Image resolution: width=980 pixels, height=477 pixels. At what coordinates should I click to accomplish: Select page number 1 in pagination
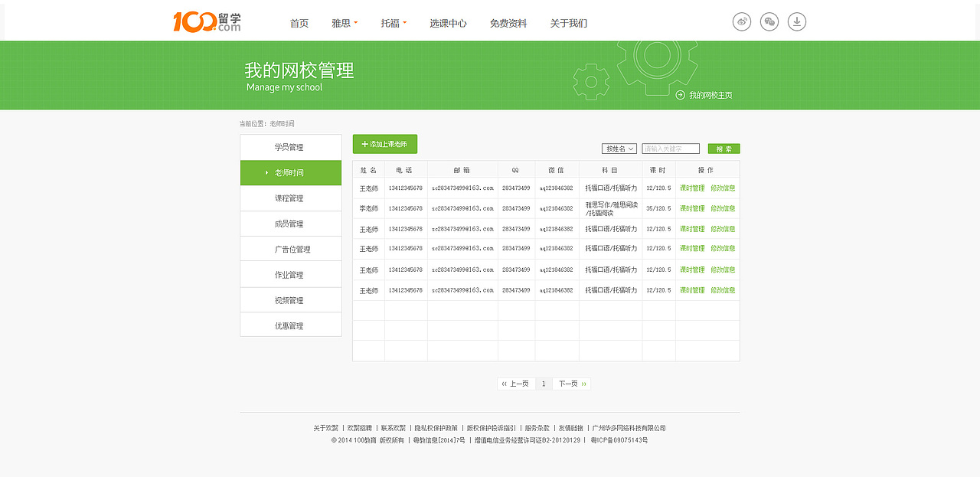(x=544, y=384)
